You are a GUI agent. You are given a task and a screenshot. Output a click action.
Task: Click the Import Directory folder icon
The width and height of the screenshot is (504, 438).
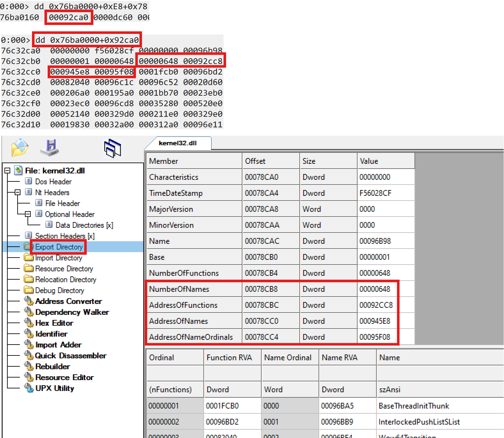tap(29, 257)
